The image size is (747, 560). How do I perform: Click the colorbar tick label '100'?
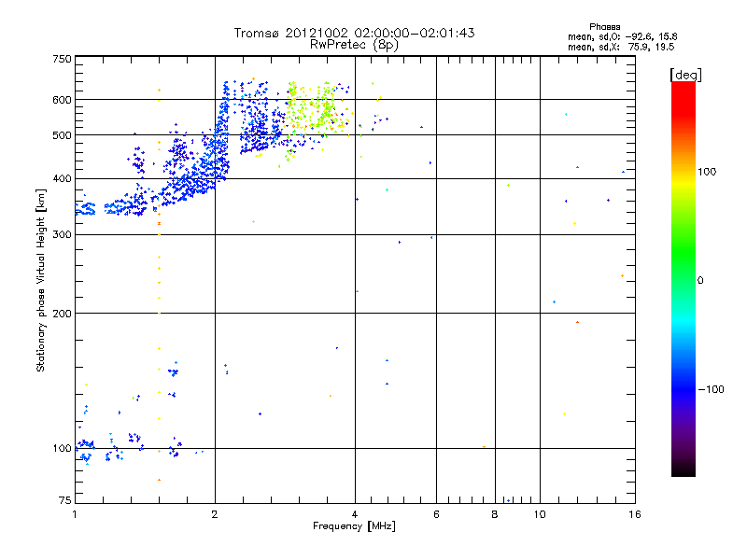tap(707, 172)
